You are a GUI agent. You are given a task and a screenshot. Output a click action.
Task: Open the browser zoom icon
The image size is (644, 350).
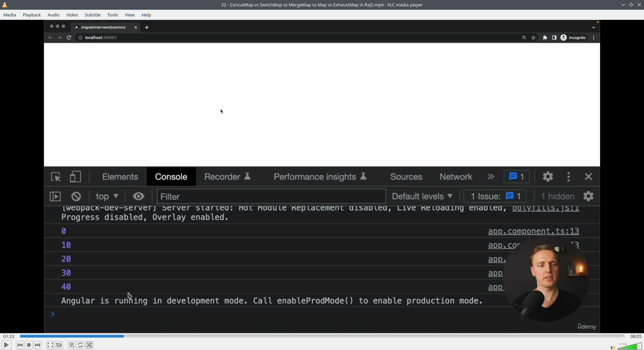pos(524,38)
